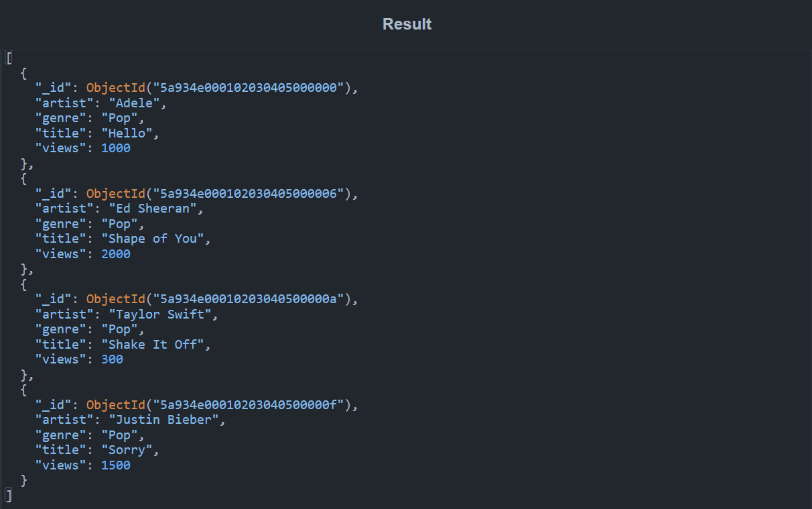Viewport: 812px width, 509px height.
Task: Click the title value "Sorry"
Action: tap(129, 450)
